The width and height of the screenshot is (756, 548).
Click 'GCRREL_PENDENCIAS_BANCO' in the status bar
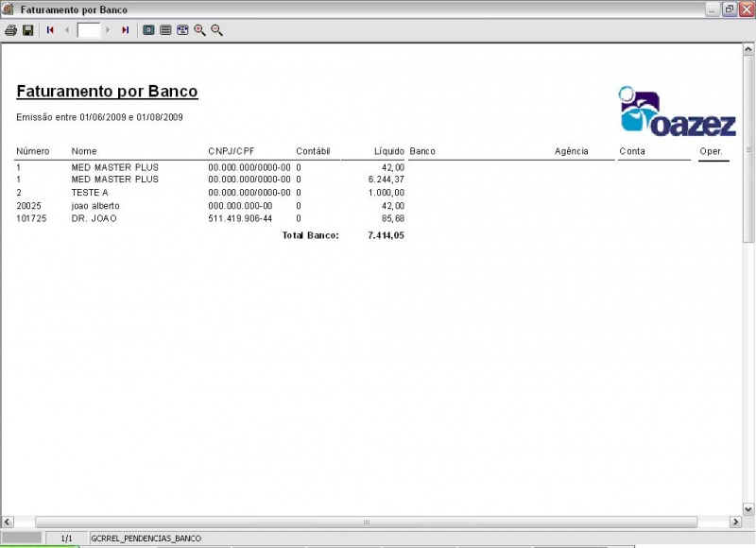(146, 539)
